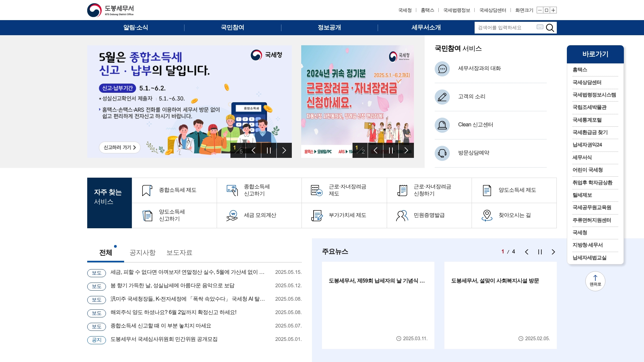Open the 알림·소식 menu

(x=136, y=27)
